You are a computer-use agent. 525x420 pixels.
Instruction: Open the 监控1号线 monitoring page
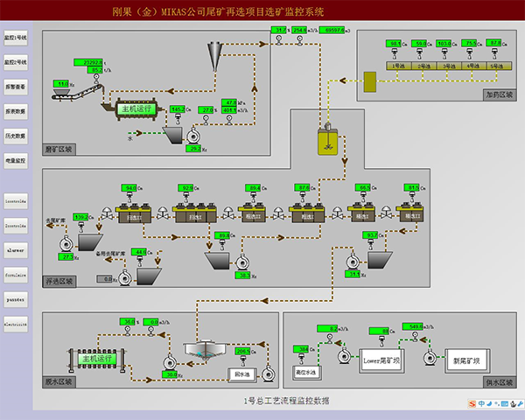click(x=15, y=38)
